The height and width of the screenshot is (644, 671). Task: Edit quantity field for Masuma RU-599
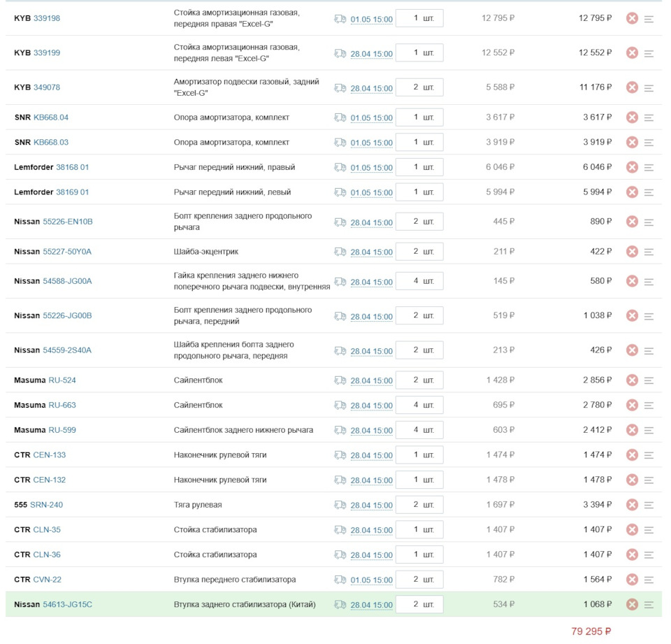(419, 430)
